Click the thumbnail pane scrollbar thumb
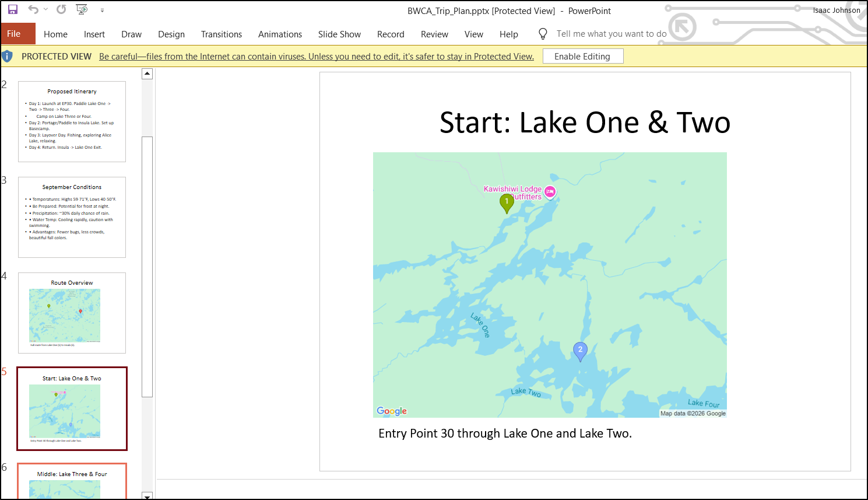 click(x=147, y=266)
